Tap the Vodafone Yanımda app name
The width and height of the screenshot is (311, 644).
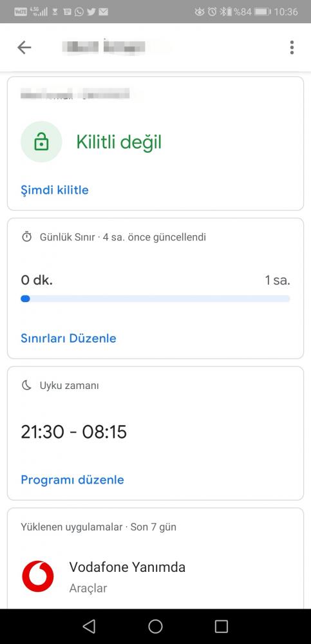[127, 567]
